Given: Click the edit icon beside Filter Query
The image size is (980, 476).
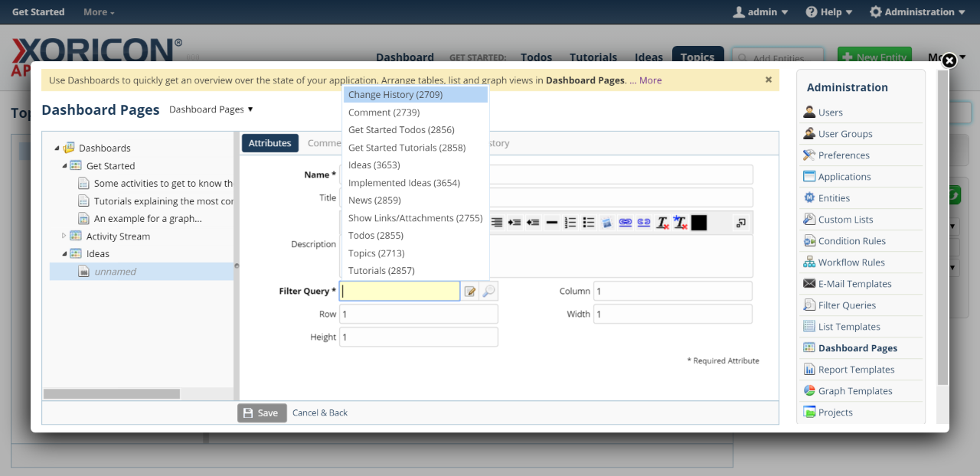Looking at the screenshot, I should pyautogui.click(x=470, y=292).
